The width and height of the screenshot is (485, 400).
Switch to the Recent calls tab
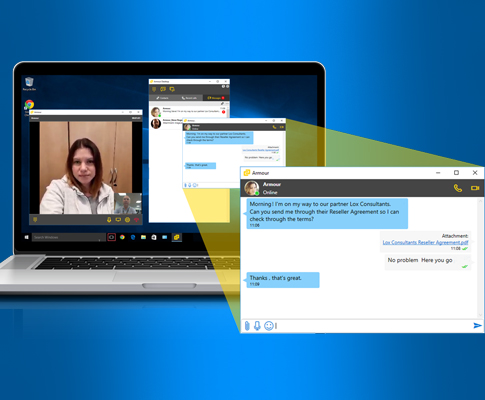[189, 98]
